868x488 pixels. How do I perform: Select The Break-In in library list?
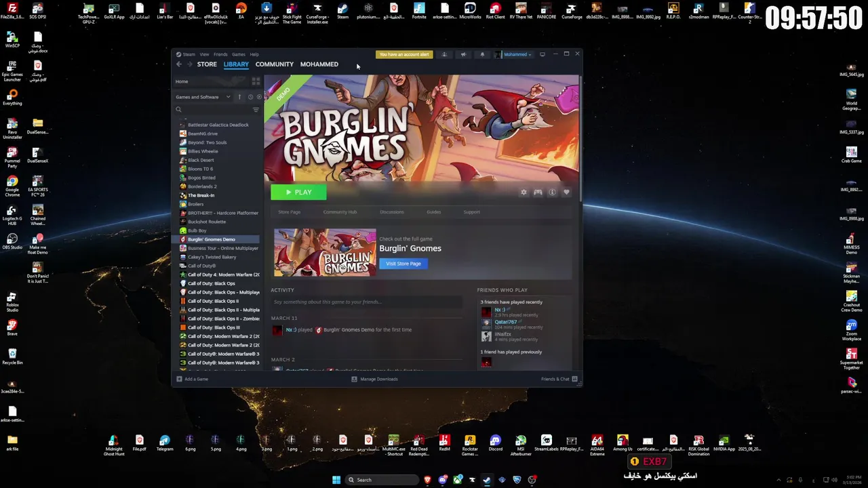[201, 195]
